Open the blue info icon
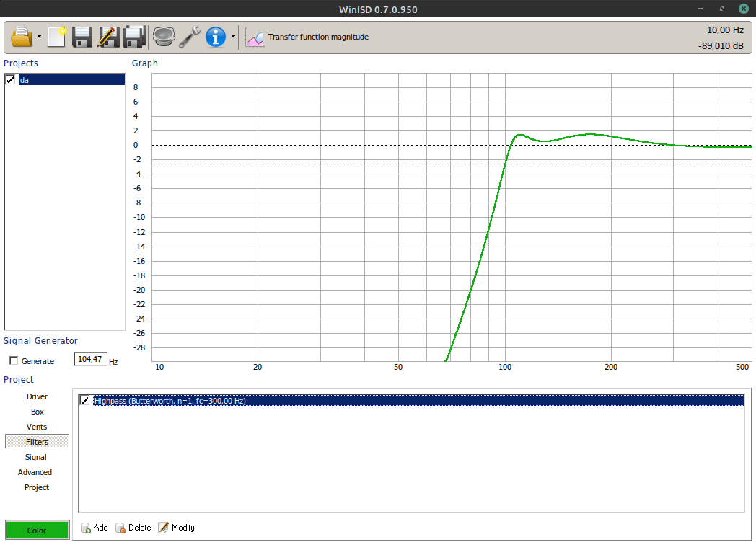756x545 pixels. click(x=216, y=37)
